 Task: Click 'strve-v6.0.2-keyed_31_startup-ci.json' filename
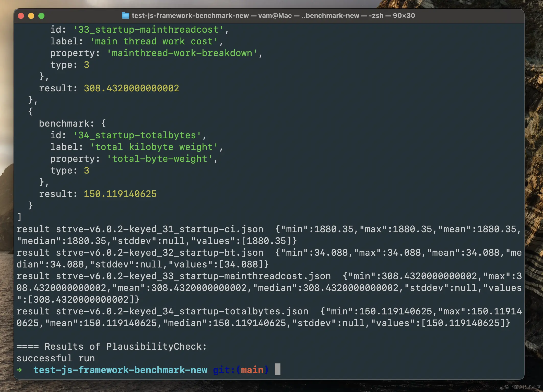point(159,229)
